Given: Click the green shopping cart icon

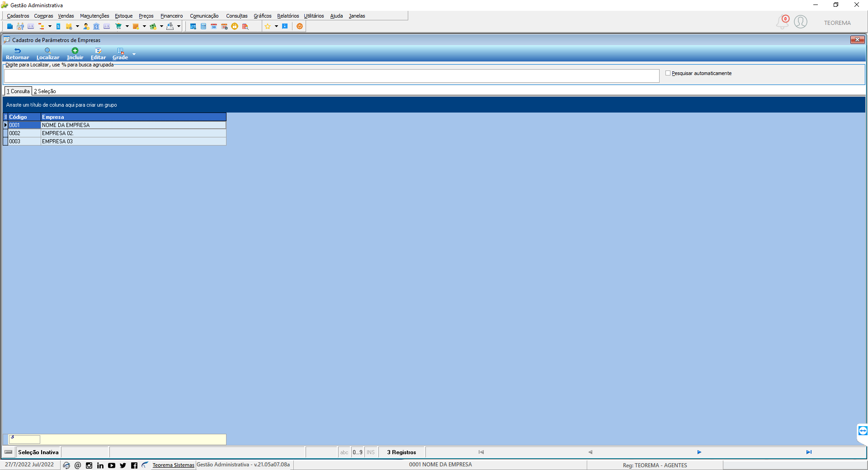Looking at the screenshot, I should click(118, 26).
